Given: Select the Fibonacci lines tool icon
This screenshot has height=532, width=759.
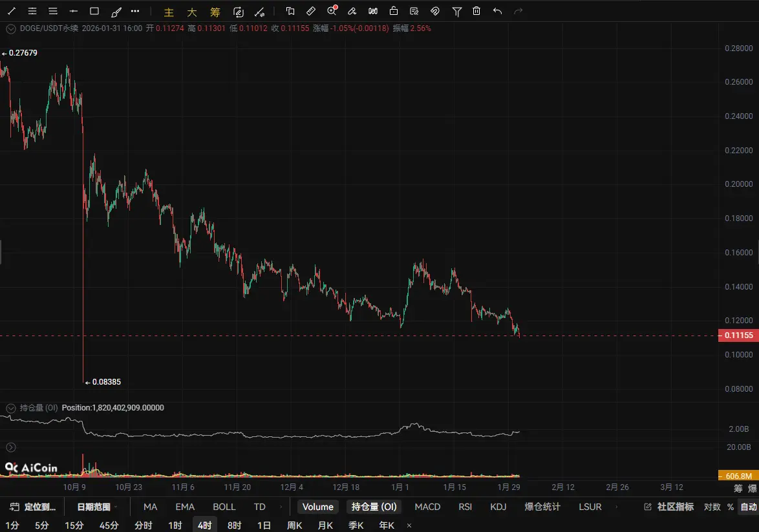Looking at the screenshot, I should point(32,10).
